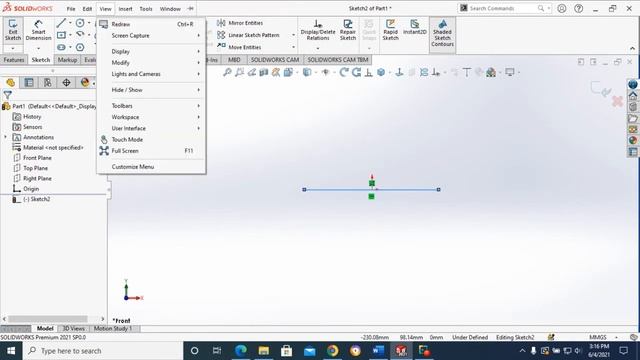
Task: Click Zoom to Fit in heads-up toolbar
Action: (x=227, y=73)
